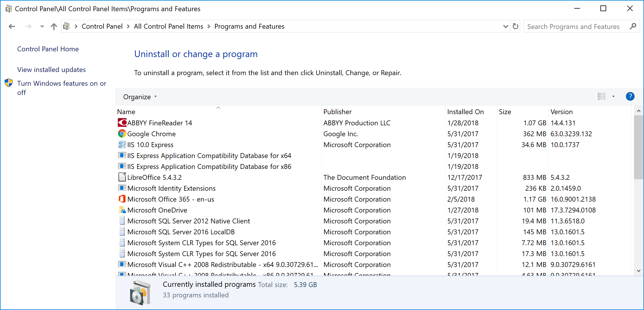Select the Google Chrome icon in list
Viewport: 644px width, 310px height.
pos(122,134)
